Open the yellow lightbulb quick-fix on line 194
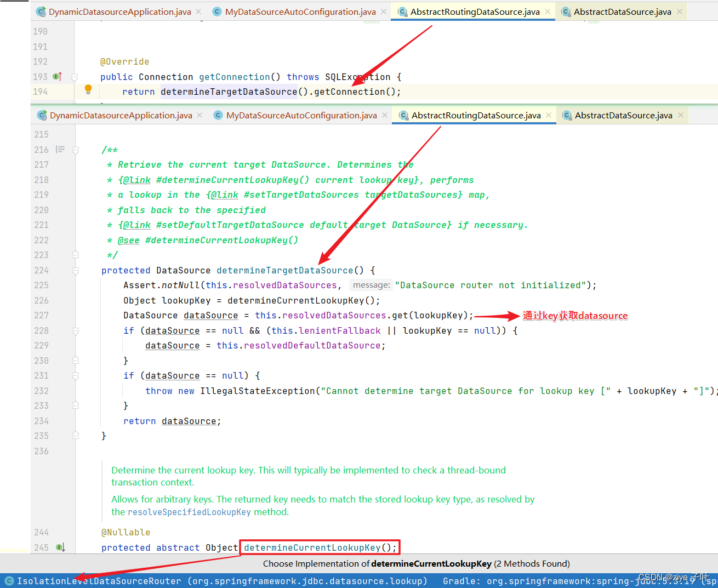The height and width of the screenshot is (588, 718). (88, 90)
